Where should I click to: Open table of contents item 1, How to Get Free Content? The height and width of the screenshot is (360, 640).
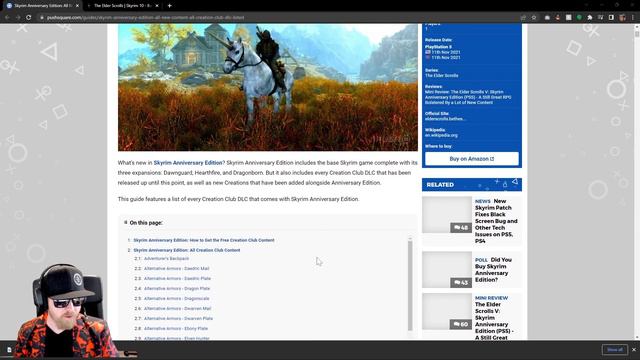coord(204,240)
